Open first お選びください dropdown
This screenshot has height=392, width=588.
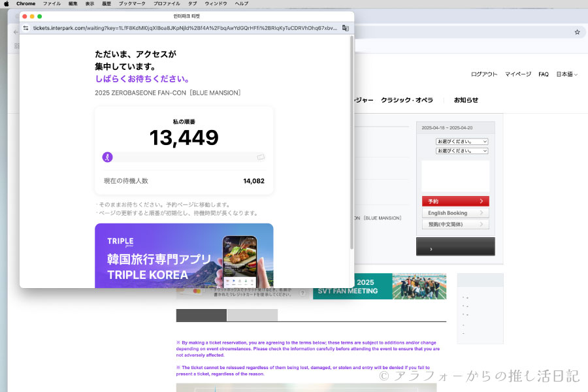click(462, 141)
